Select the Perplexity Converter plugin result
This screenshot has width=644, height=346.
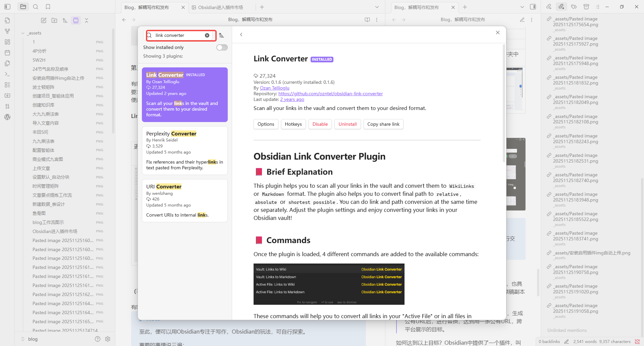tap(184, 150)
